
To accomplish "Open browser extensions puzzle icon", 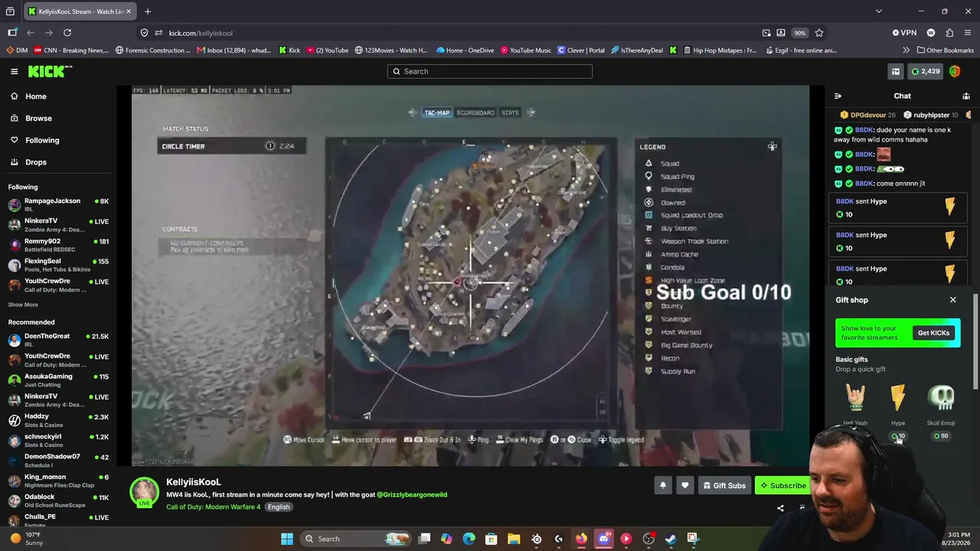I will tap(949, 33).
